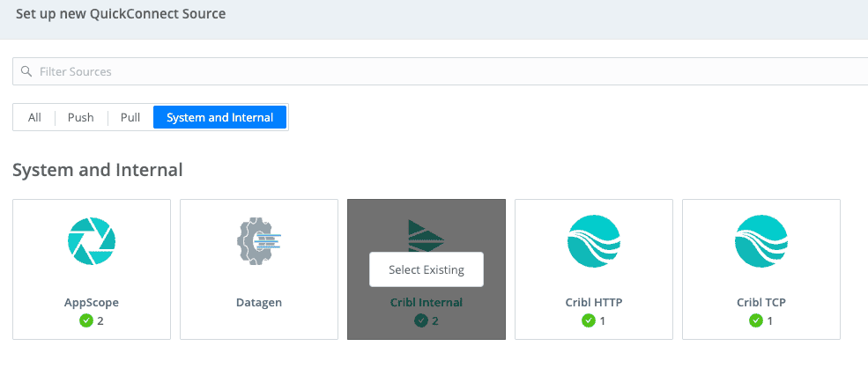The image size is (868, 368).
Task: Focus the Filter Sources search field
Action: (x=441, y=71)
